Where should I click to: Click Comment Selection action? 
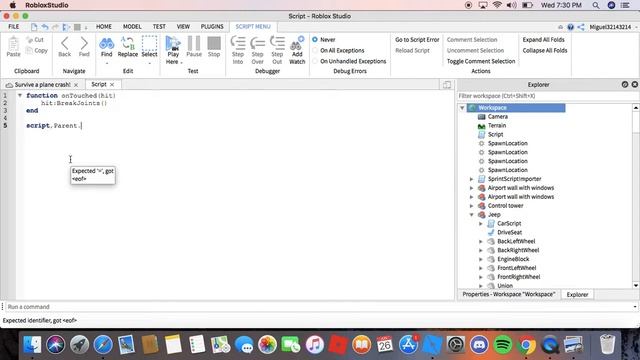[x=472, y=40]
